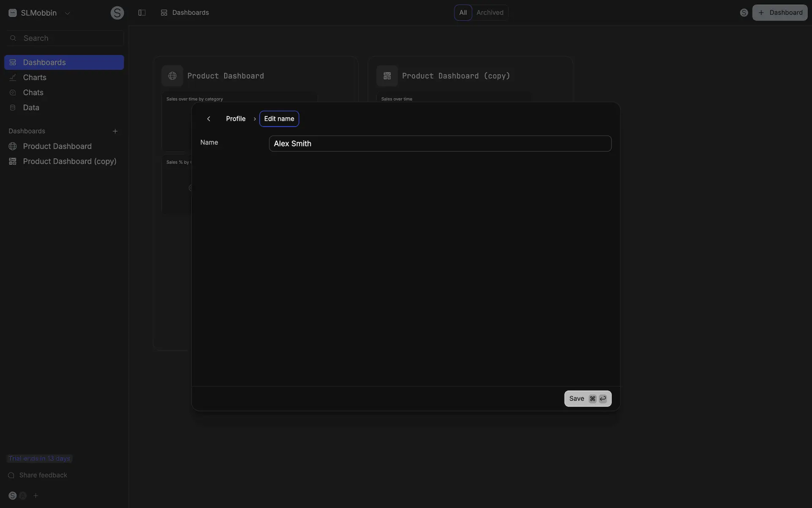Switch to the All filter tab
Viewport: 812px width, 508px height.
coord(463,13)
